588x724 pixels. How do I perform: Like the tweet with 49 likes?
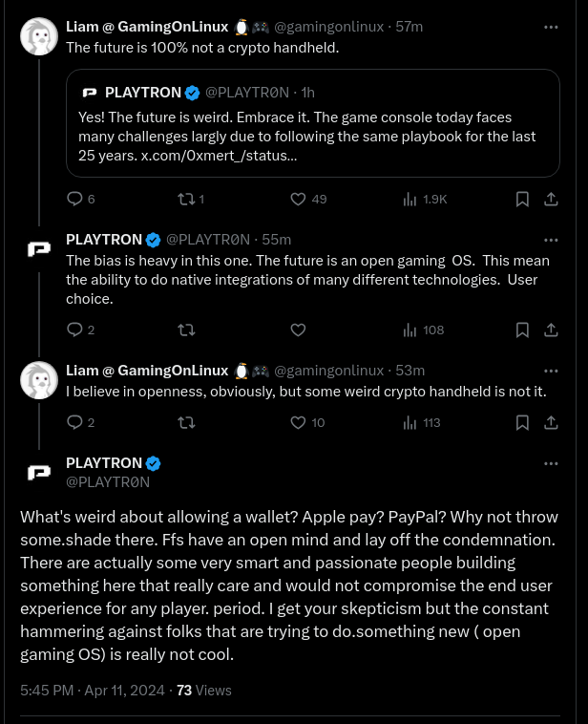[298, 199]
